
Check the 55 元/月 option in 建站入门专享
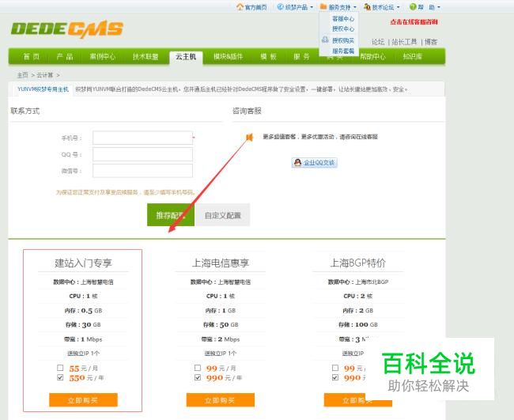(60, 368)
